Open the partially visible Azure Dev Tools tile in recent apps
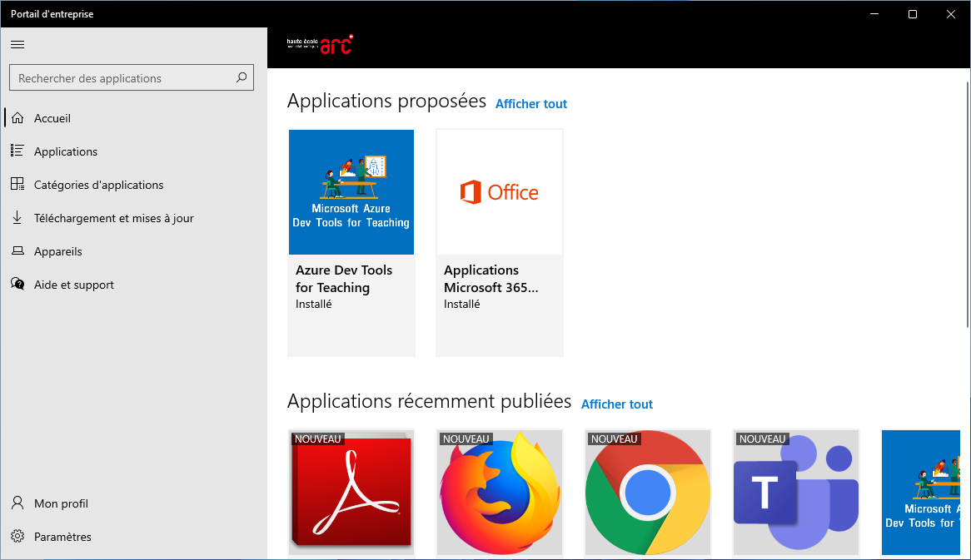This screenshot has height=560, width=971. (x=921, y=493)
